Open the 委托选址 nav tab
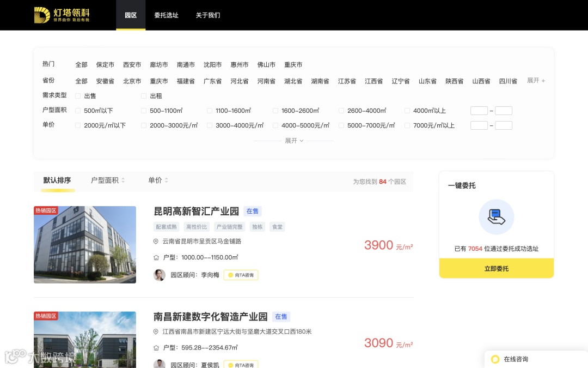This screenshot has height=368, width=588. click(166, 15)
